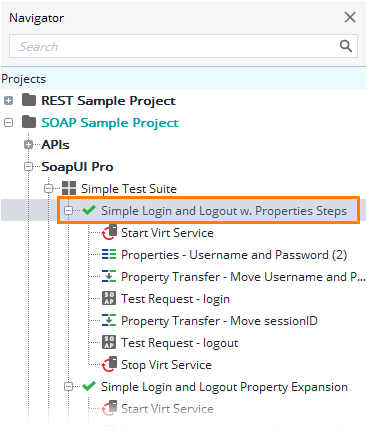Click the Properties step icon for Username and Password
Screen dimensions: 367x432
click(x=109, y=254)
